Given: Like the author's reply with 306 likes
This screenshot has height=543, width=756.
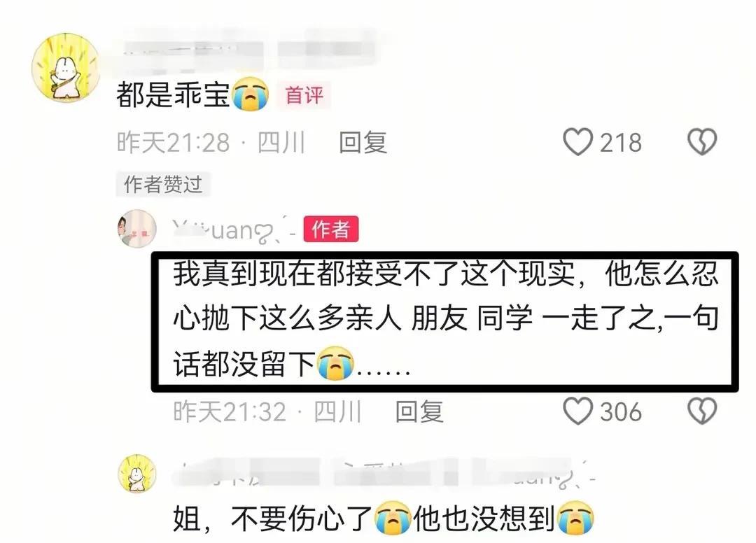Looking at the screenshot, I should [577, 411].
